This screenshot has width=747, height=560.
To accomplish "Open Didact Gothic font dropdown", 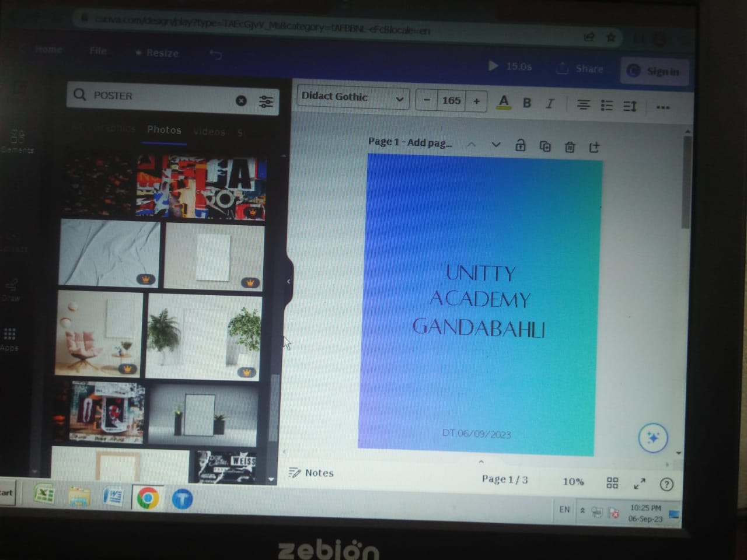I will 352,97.
